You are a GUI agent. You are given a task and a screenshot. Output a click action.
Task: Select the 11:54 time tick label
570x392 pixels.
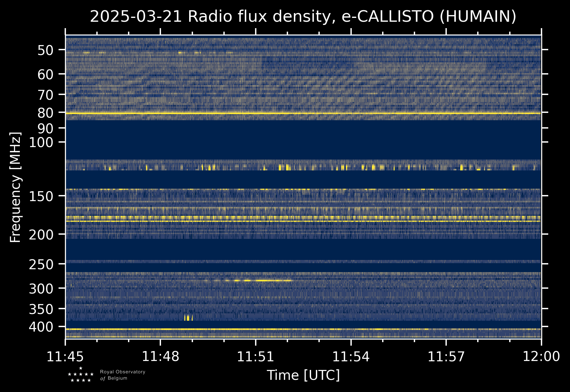coord(351,357)
